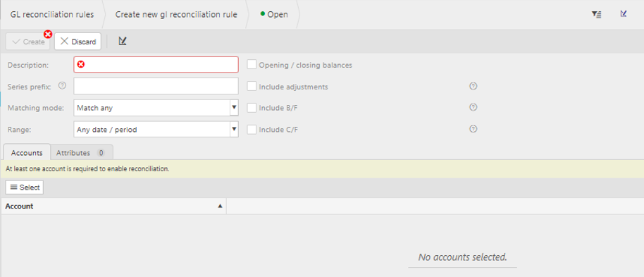Screen dimensions: 644x277
Task: Toggle the Include C/F checkbox
Action: click(x=252, y=129)
